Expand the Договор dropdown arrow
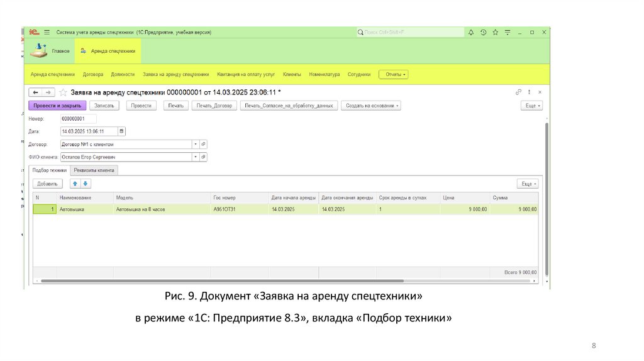 (196, 144)
